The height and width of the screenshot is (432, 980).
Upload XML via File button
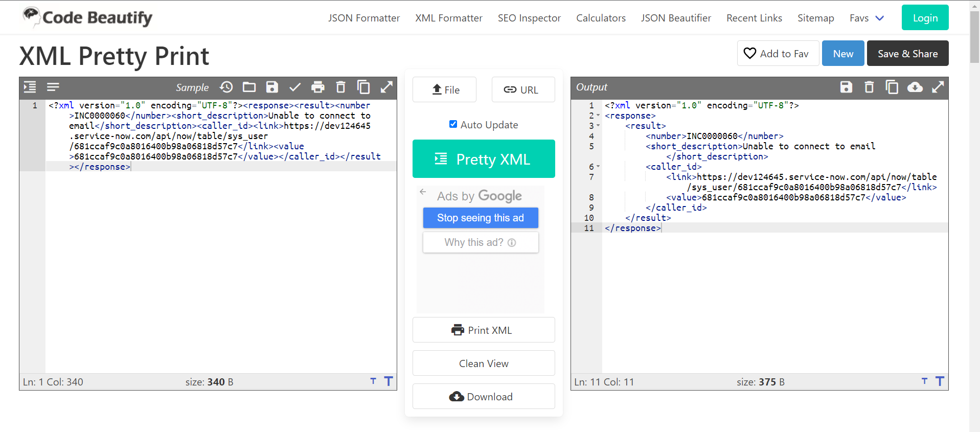point(444,89)
